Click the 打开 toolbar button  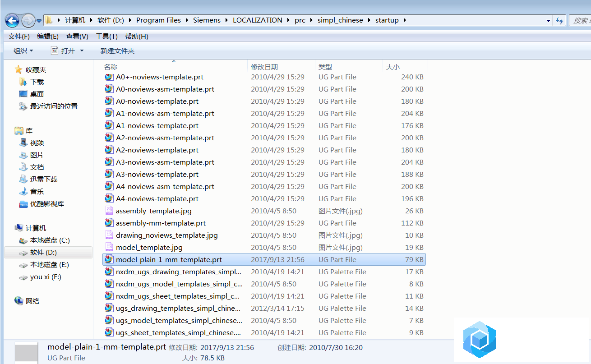point(63,51)
